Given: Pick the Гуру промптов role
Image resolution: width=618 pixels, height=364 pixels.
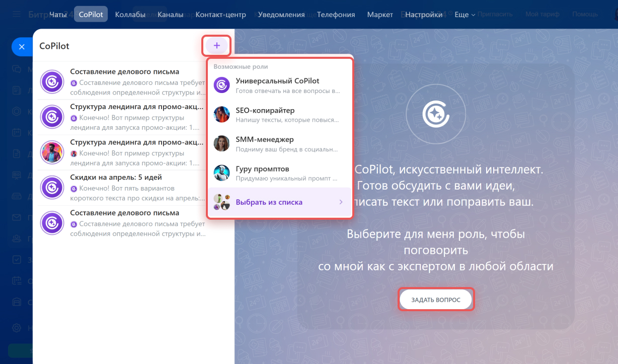Looking at the screenshot, I should pos(280,173).
